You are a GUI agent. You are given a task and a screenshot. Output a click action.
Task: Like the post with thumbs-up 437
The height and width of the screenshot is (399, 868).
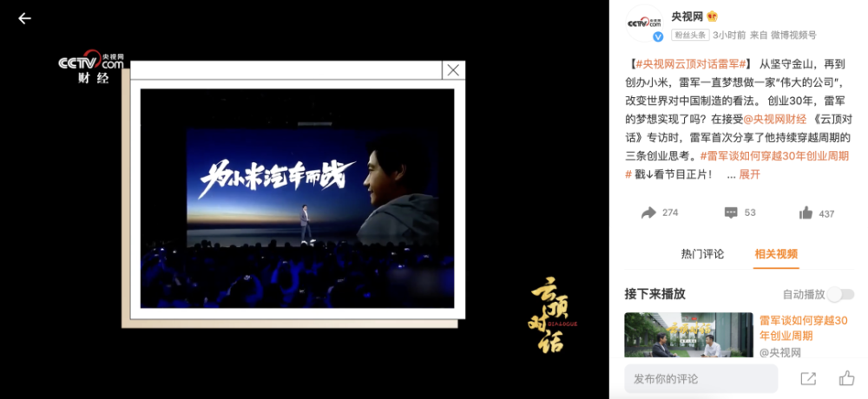[806, 213]
